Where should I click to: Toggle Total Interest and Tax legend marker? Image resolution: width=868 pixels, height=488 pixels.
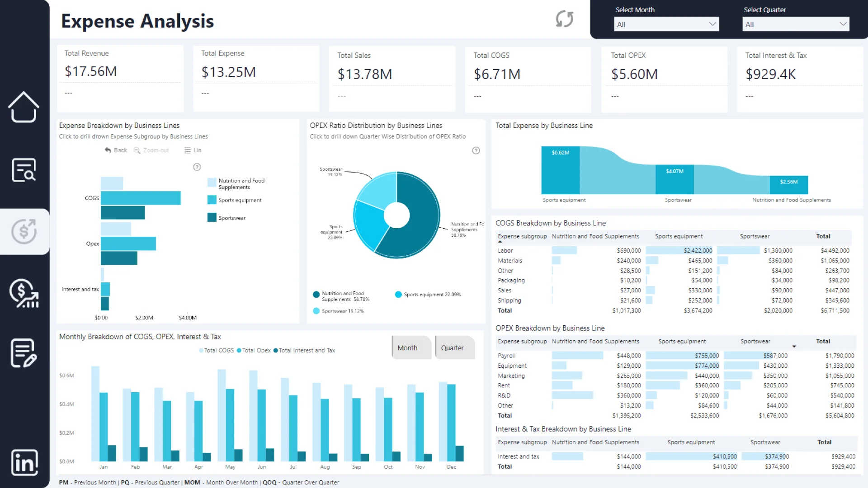[x=276, y=351]
